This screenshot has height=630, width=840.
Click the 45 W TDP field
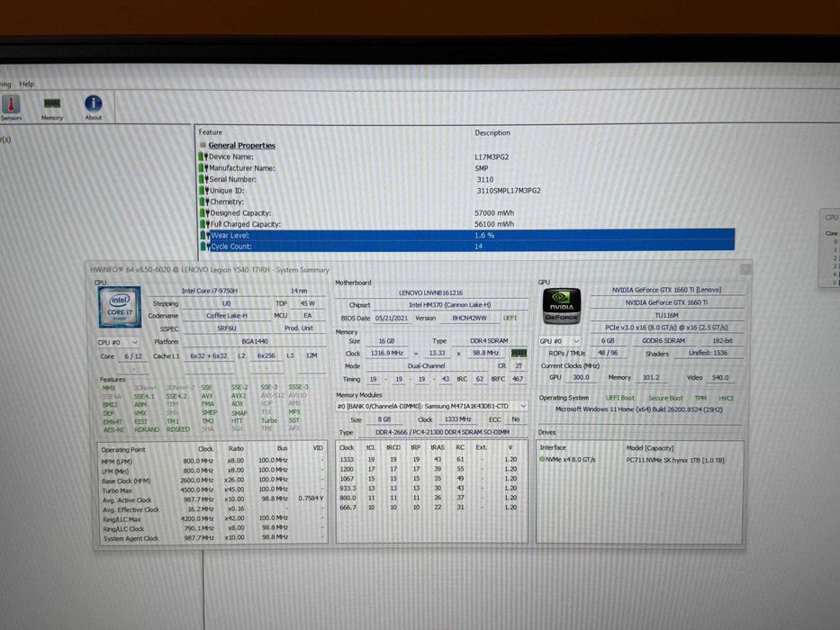pos(308,303)
